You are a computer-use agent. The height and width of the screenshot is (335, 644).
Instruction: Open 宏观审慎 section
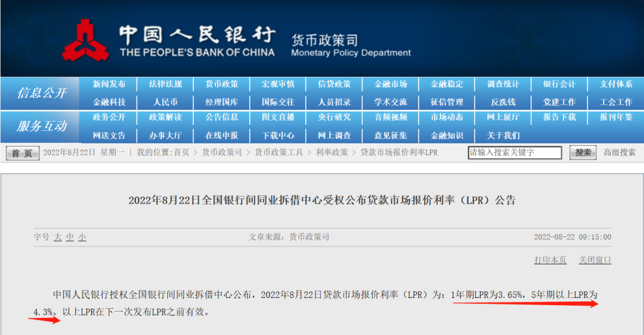click(278, 84)
